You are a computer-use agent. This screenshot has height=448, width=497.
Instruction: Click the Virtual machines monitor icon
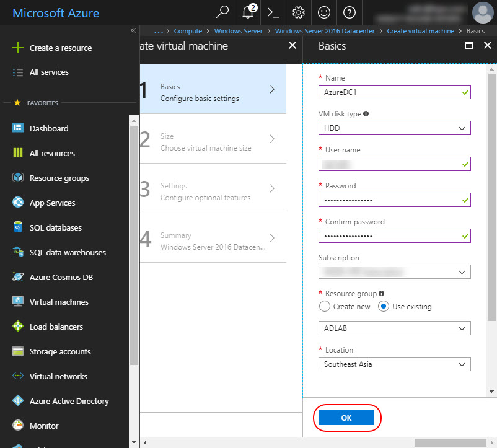point(18,301)
